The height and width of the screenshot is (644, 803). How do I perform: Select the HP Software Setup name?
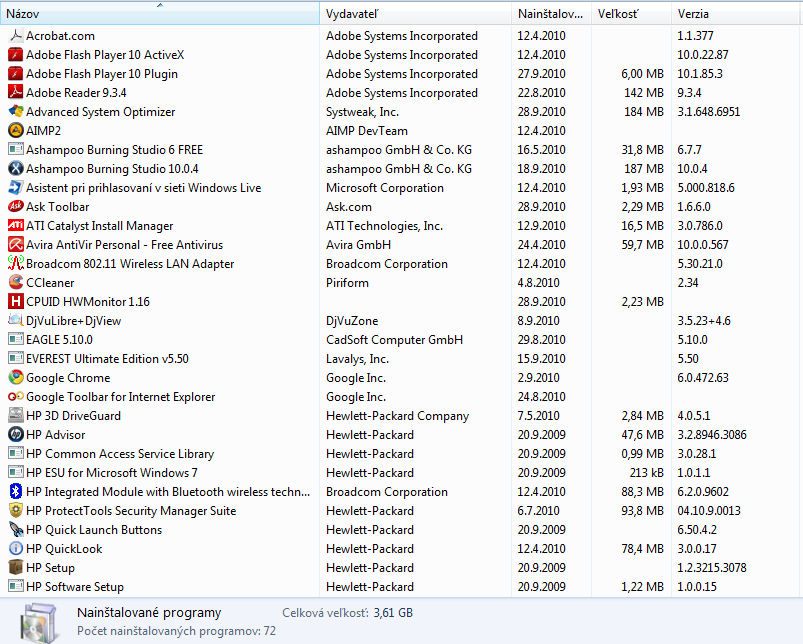75,587
